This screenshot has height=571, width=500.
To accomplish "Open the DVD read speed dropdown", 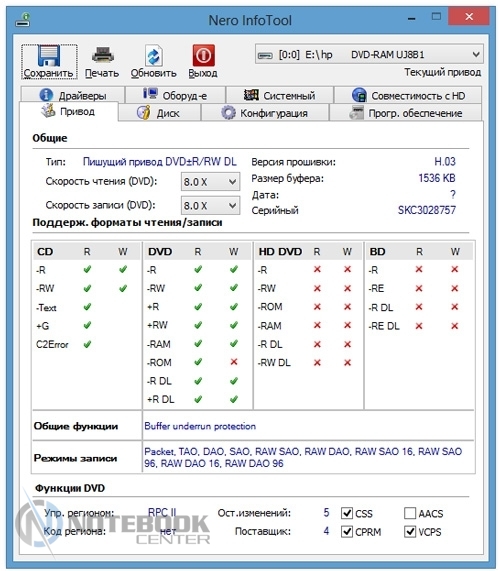I will coord(210,181).
